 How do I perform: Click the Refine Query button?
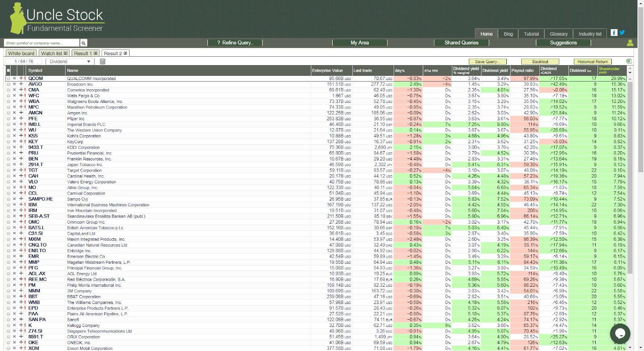point(235,43)
